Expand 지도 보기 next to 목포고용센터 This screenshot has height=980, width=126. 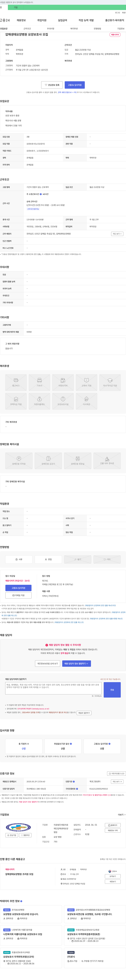pyautogui.click(x=117, y=781)
